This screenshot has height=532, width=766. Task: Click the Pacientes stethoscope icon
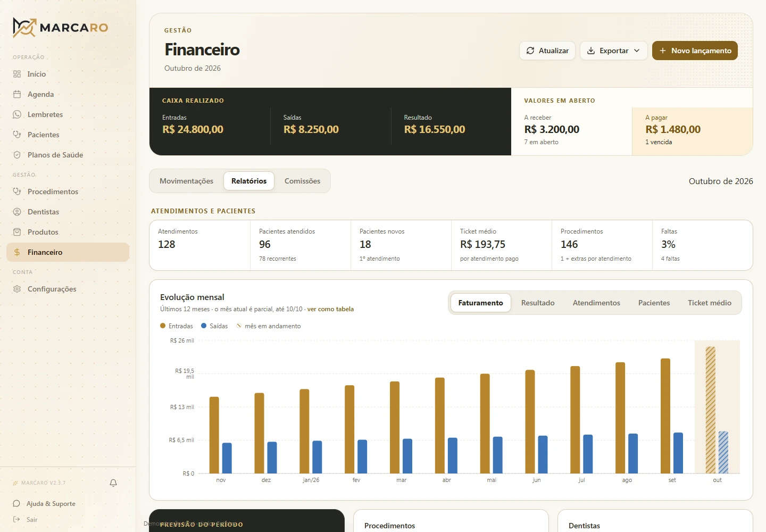click(x=17, y=135)
